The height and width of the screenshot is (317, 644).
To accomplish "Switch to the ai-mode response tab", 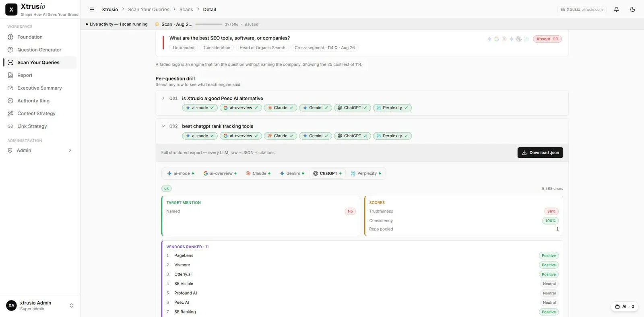I will click(x=181, y=173).
